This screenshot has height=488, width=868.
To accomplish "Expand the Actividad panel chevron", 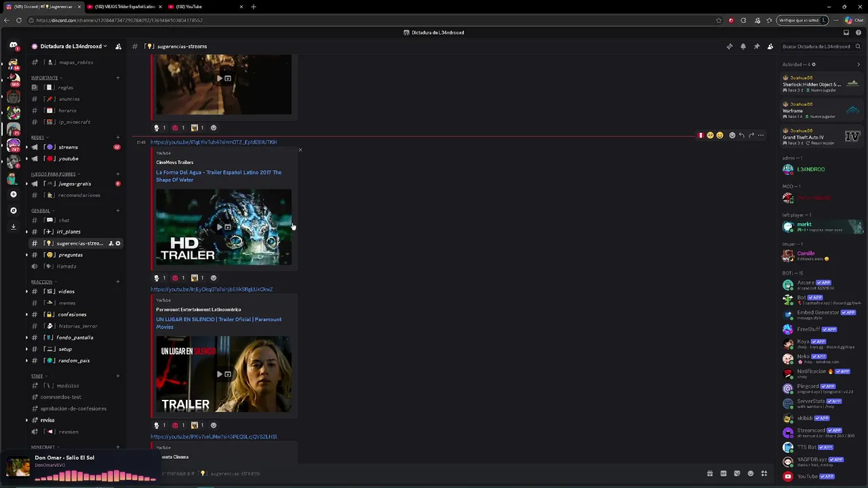I will coord(859,64).
